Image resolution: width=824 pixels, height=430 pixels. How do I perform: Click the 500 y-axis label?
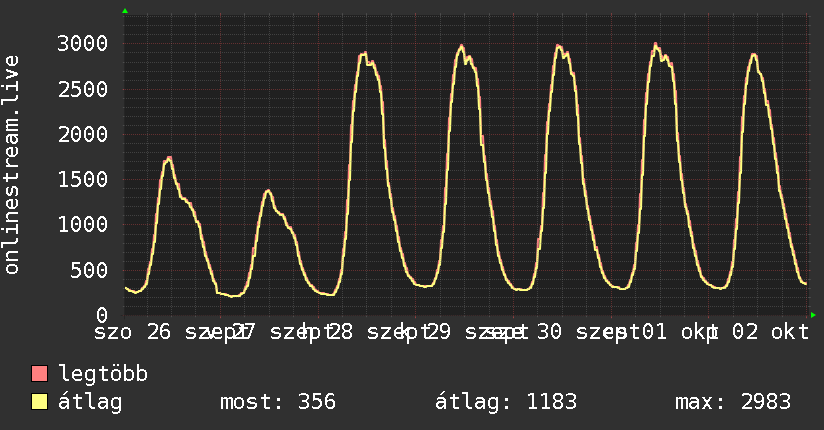89,270
